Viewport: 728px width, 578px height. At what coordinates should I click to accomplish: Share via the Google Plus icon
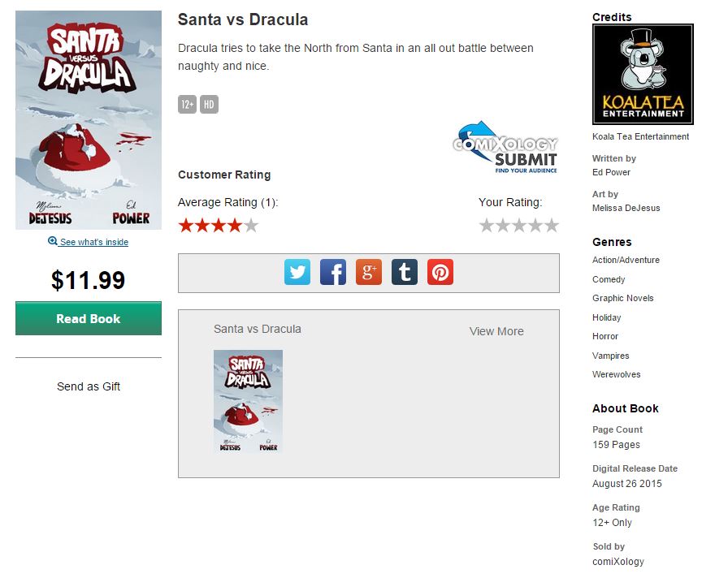pos(369,272)
